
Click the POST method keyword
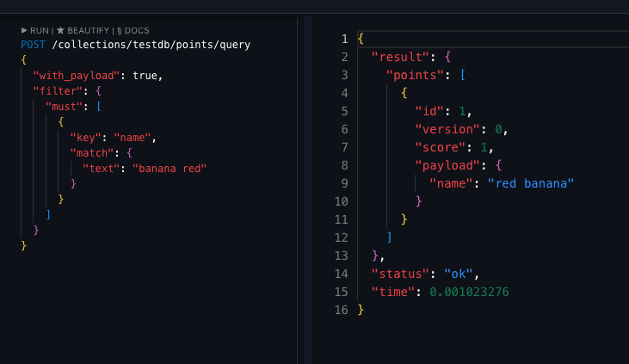[x=34, y=44]
